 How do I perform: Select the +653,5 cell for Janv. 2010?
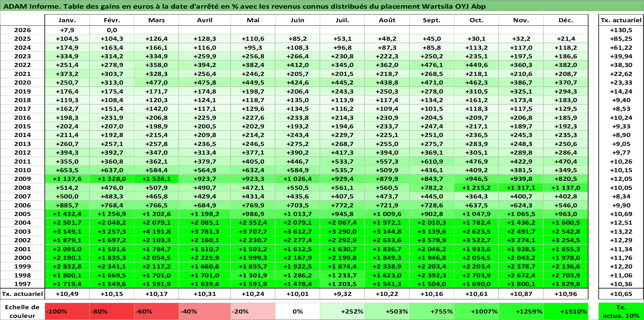pyautogui.click(x=67, y=170)
